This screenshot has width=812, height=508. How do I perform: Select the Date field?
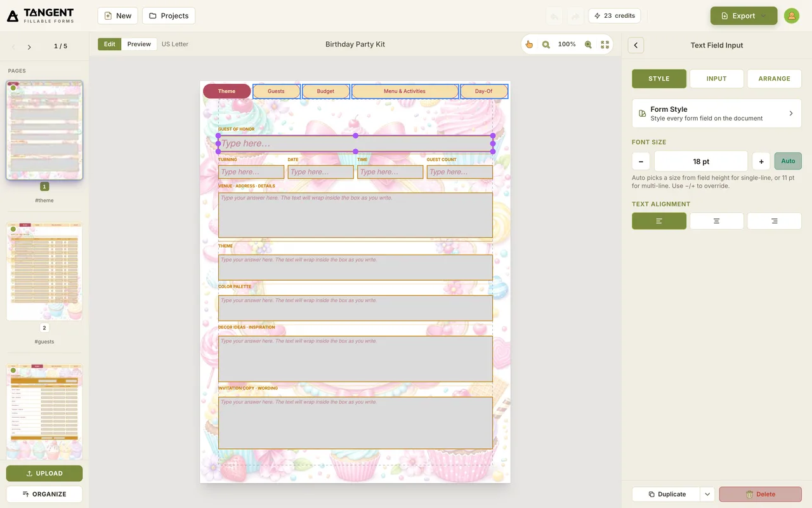320,172
